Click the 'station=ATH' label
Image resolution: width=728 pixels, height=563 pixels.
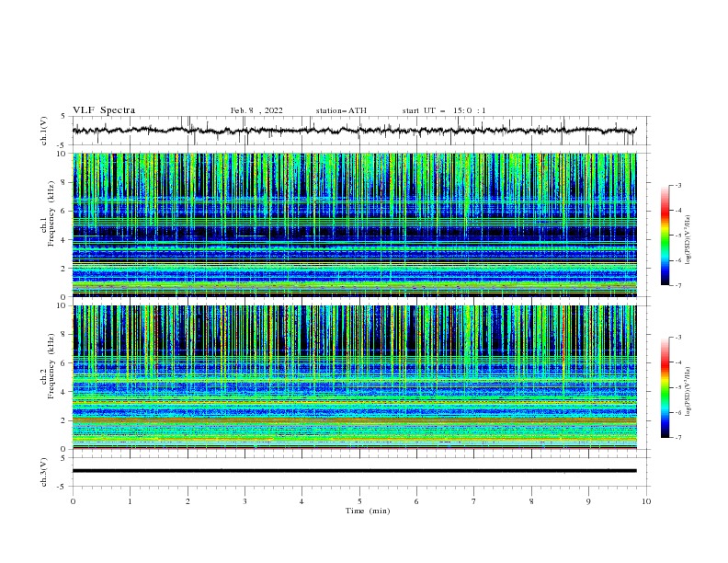[x=341, y=110]
